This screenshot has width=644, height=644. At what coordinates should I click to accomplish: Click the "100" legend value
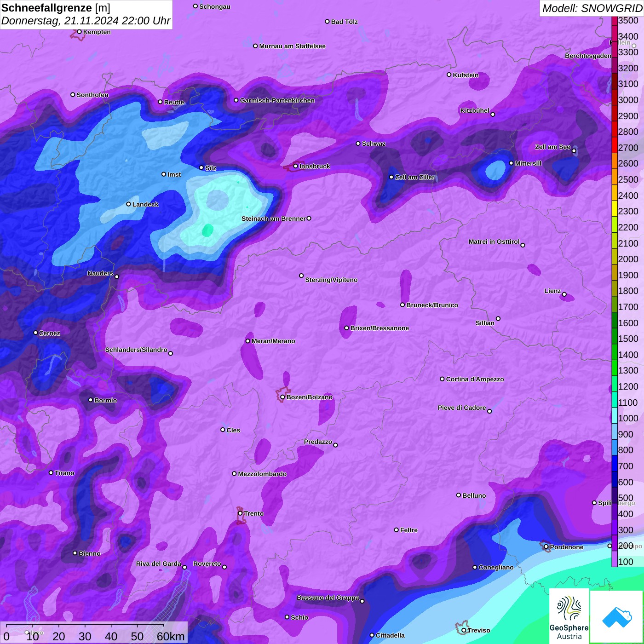pos(626,562)
